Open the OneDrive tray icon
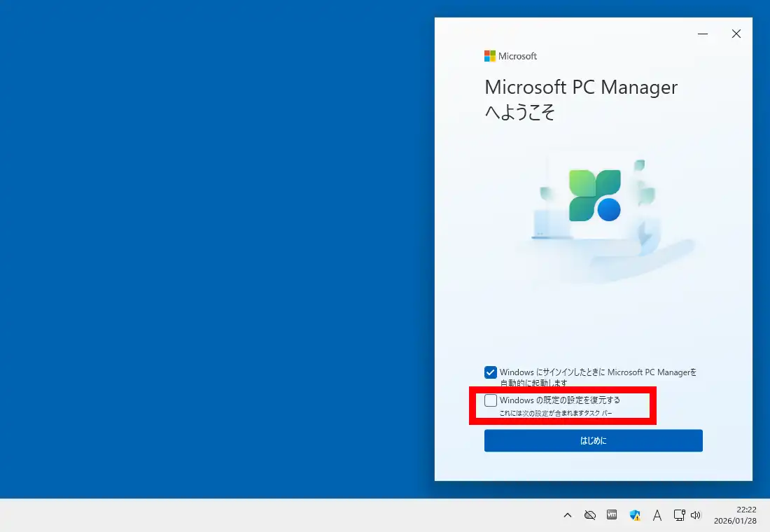Viewport: 770px width, 532px height. coord(590,515)
